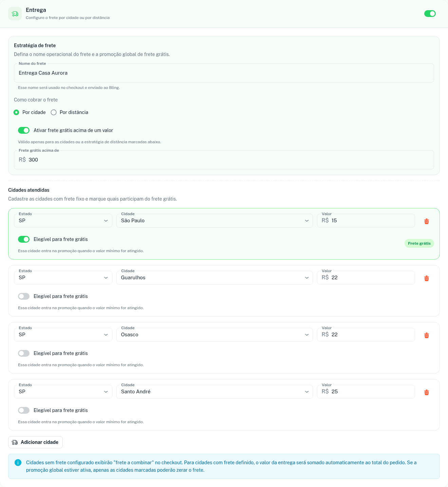Viewport: 448px width, 487px height.
Task: Click the green Frete grátis badge
Action: point(419,243)
